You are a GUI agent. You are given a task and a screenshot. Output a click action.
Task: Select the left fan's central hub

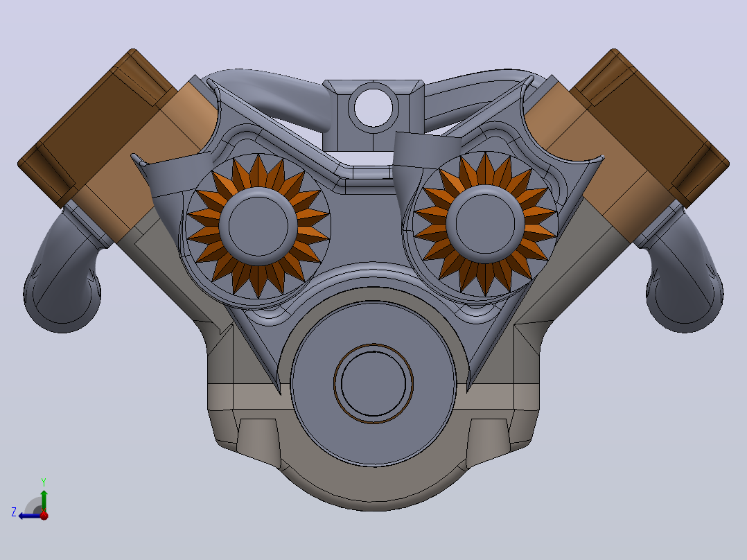pyautogui.click(x=258, y=226)
